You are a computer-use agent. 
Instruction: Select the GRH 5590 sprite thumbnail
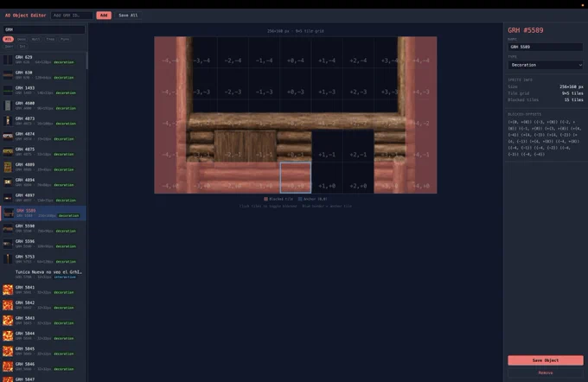click(x=8, y=228)
